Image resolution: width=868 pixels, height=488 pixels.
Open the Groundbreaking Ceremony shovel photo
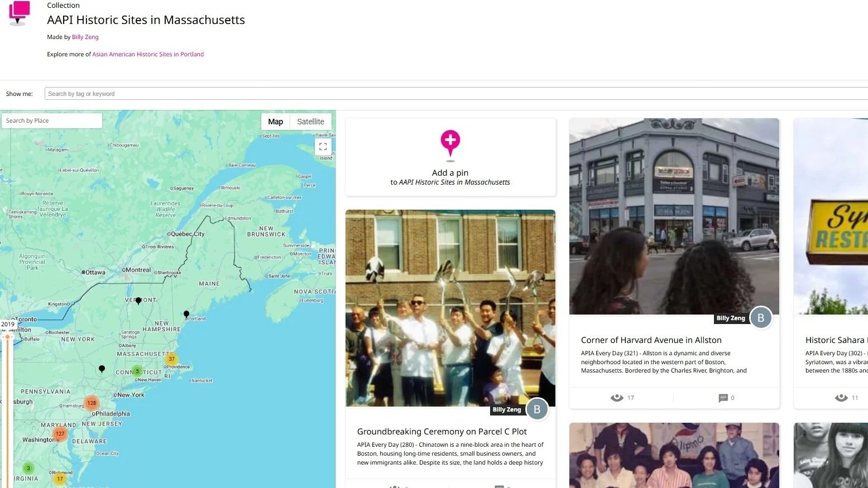450,308
